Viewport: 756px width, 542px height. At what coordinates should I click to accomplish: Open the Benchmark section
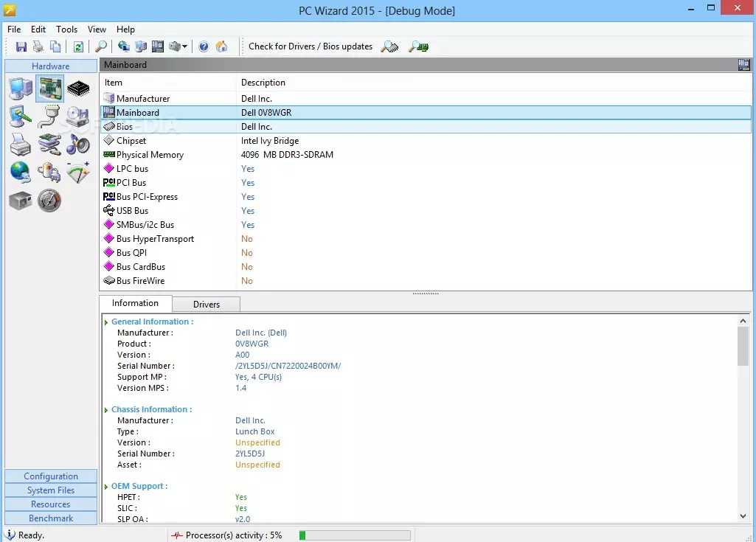pos(51,518)
